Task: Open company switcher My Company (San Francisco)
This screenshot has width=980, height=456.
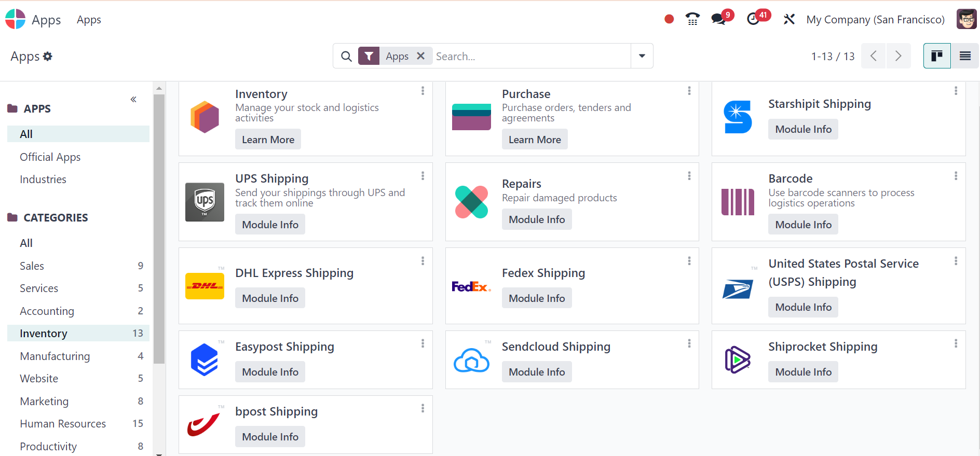Action: tap(875, 19)
